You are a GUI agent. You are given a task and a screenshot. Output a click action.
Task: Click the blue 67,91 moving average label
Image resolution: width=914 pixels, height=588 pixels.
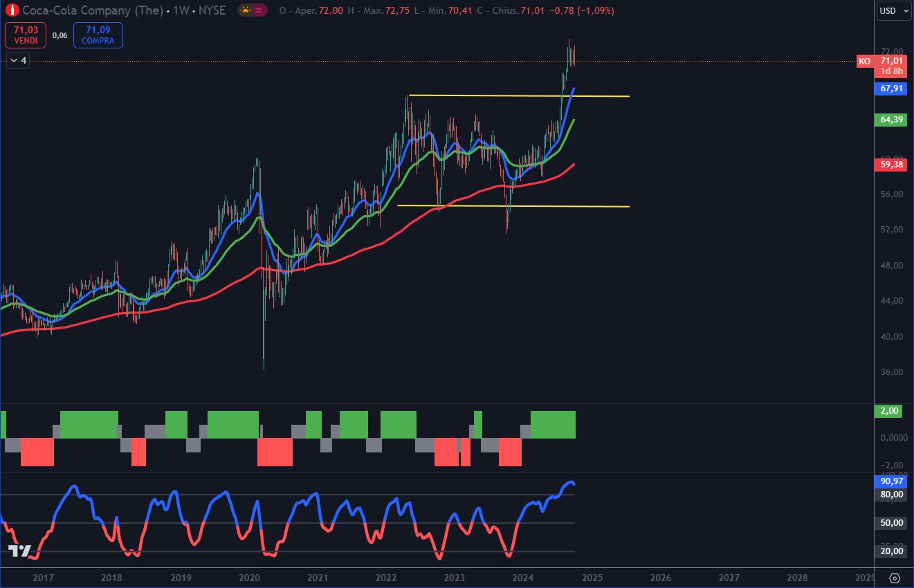[x=891, y=89]
